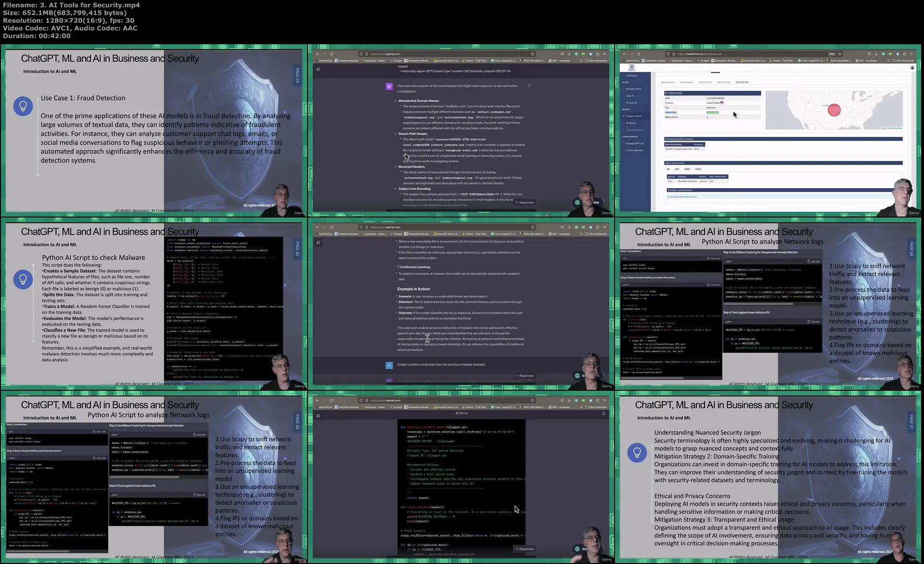924x564 pixels.
Task: Reload the hakdefnet.eu domain search page
Action: pyautogui.click(x=639, y=54)
